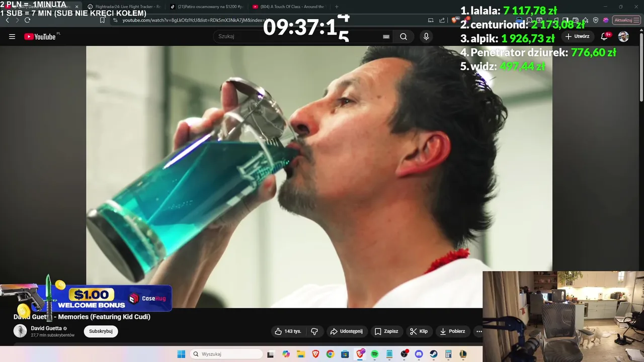Viewport: 644px width, 362px height.
Task: Close the David Guetta YouTube tab
Action: [77, 7]
